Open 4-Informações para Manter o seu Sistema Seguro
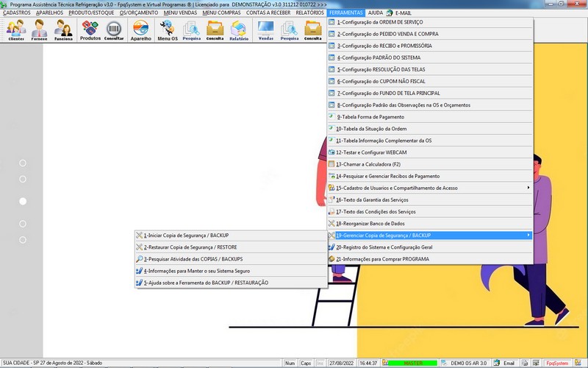The height and width of the screenshot is (368, 588). 231,271
